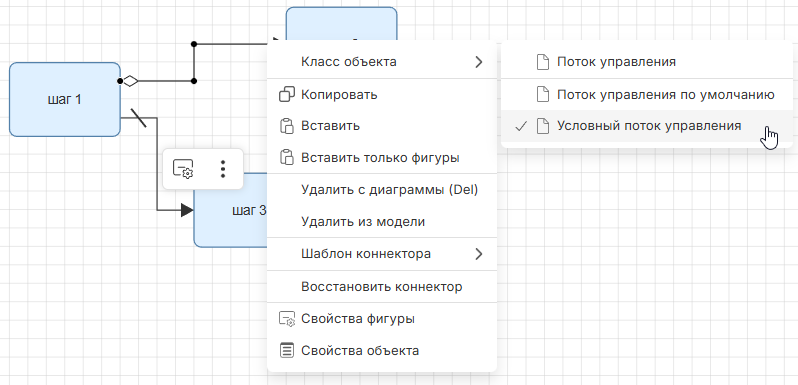This screenshot has width=798, height=385.
Task: Open the three-dot more options menu
Action: [222, 169]
